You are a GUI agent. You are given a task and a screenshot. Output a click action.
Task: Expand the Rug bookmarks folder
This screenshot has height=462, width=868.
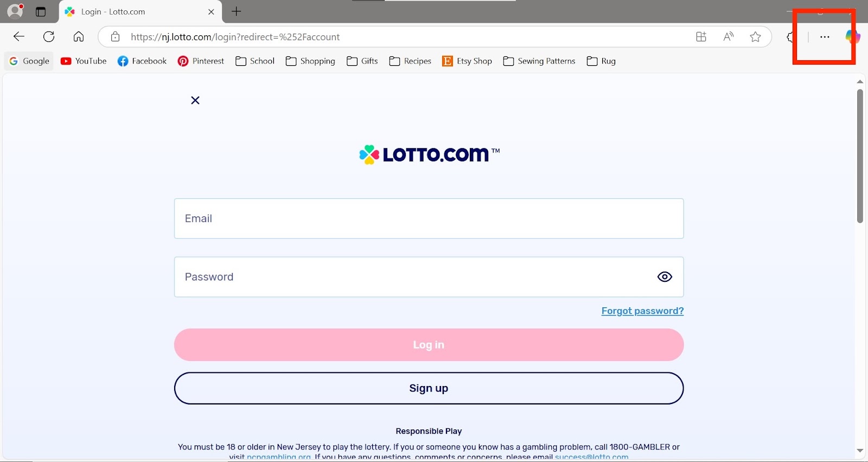click(601, 61)
